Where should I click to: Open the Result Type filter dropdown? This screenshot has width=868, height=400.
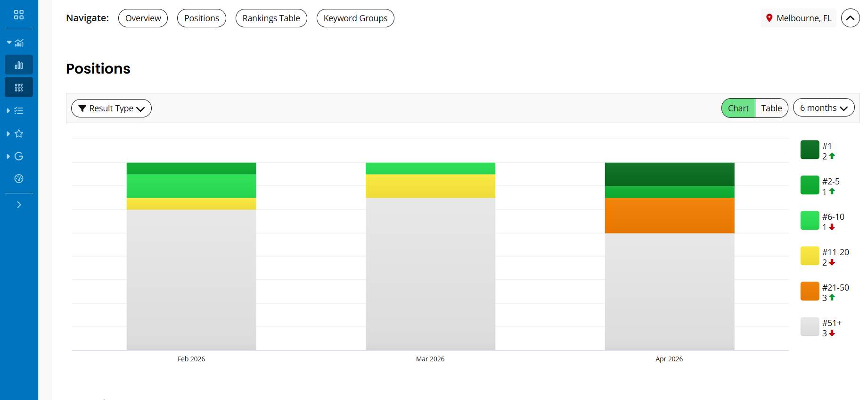coord(111,108)
